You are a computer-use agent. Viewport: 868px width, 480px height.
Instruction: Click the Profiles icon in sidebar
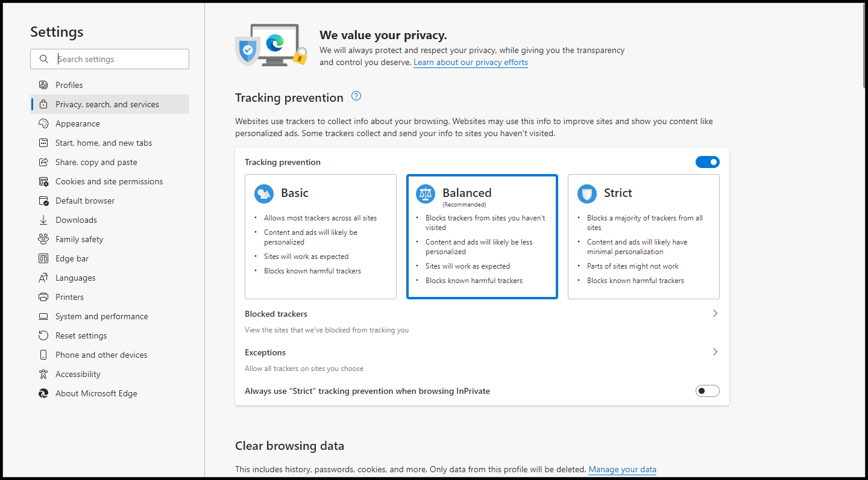[43, 85]
